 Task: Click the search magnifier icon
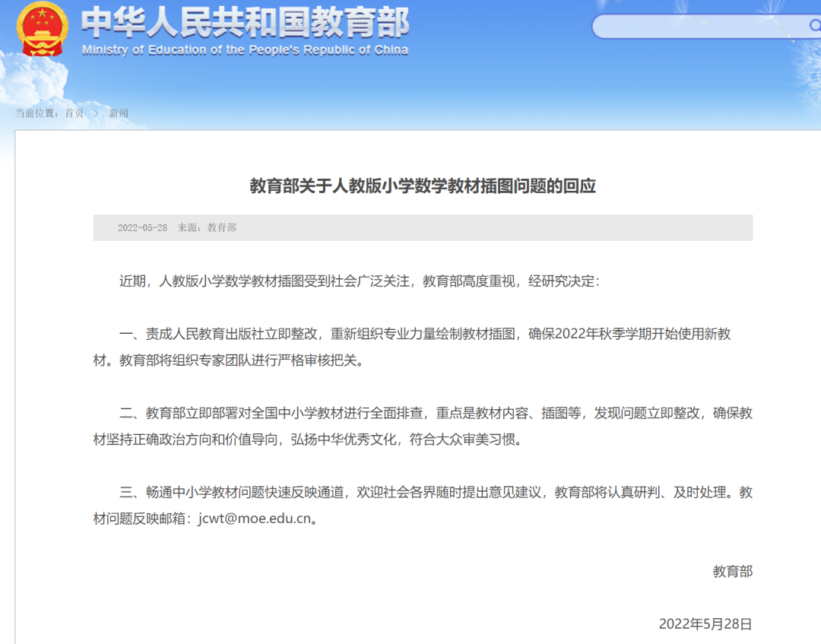coord(815,26)
